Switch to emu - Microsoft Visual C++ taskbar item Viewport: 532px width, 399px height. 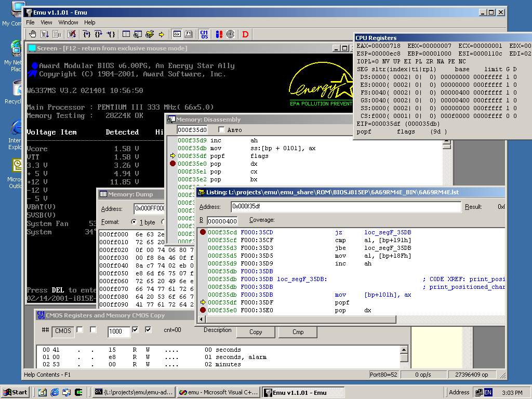tap(219, 392)
